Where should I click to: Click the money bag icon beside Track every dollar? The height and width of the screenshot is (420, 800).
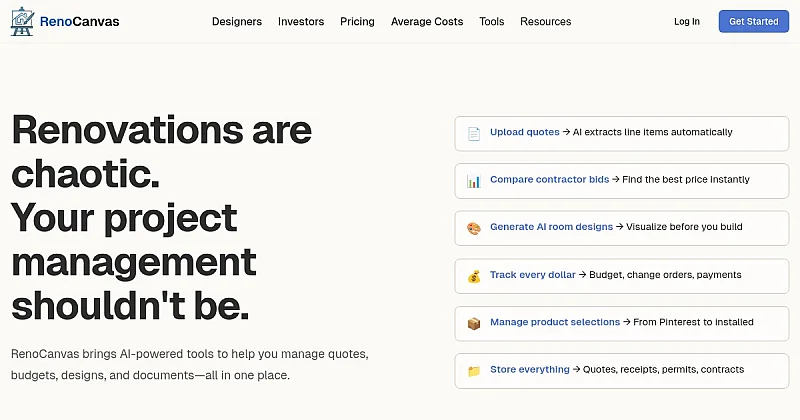coord(474,276)
